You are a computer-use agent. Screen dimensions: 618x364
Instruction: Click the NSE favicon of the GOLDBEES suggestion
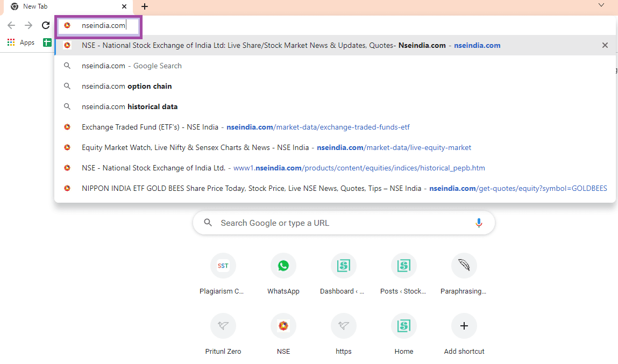(x=67, y=188)
